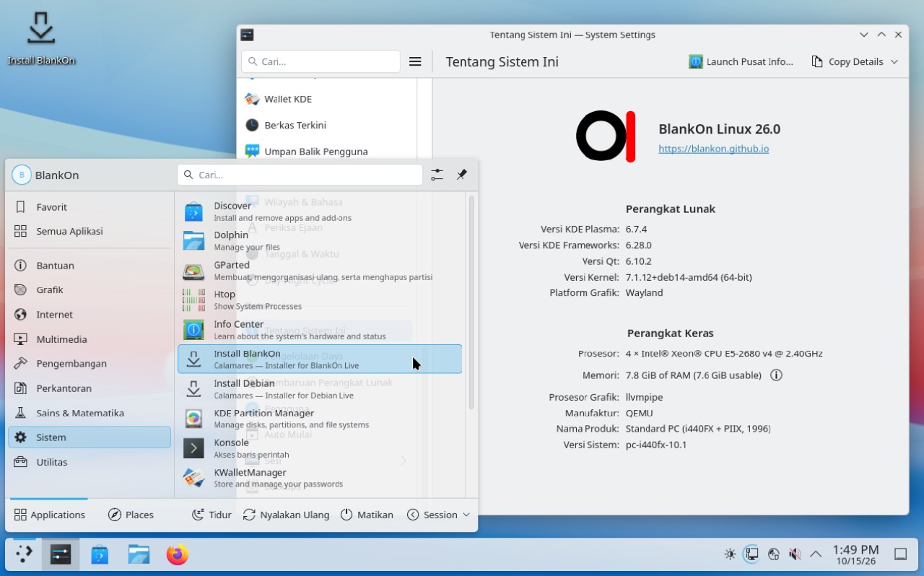
Task: Click the application launcher button in the taskbar
Action: [24, 554]
